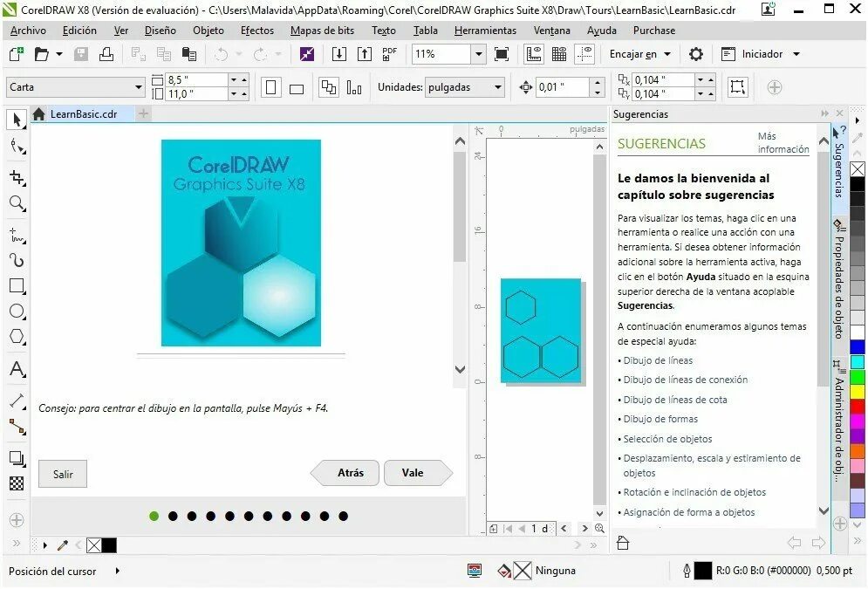Image resolution: width=868 pixels, height=589 pixels.
Task: Open Options gear icon
Action: pos(696,54)
